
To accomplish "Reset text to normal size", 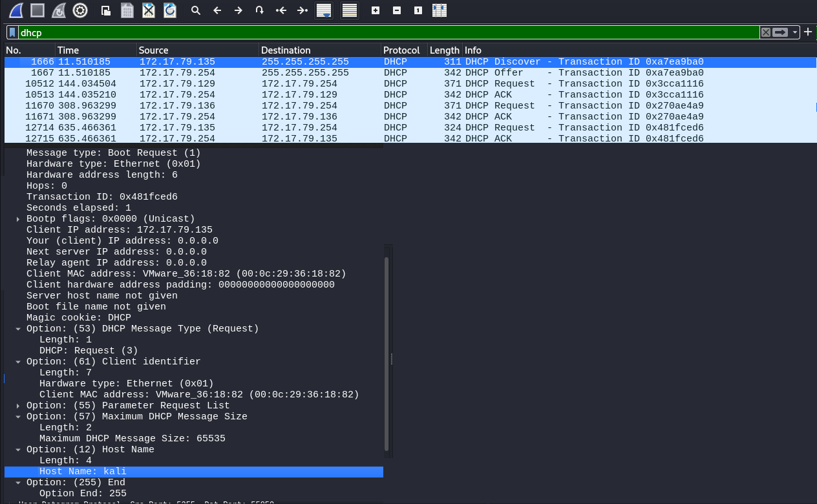I will (418, 10).
